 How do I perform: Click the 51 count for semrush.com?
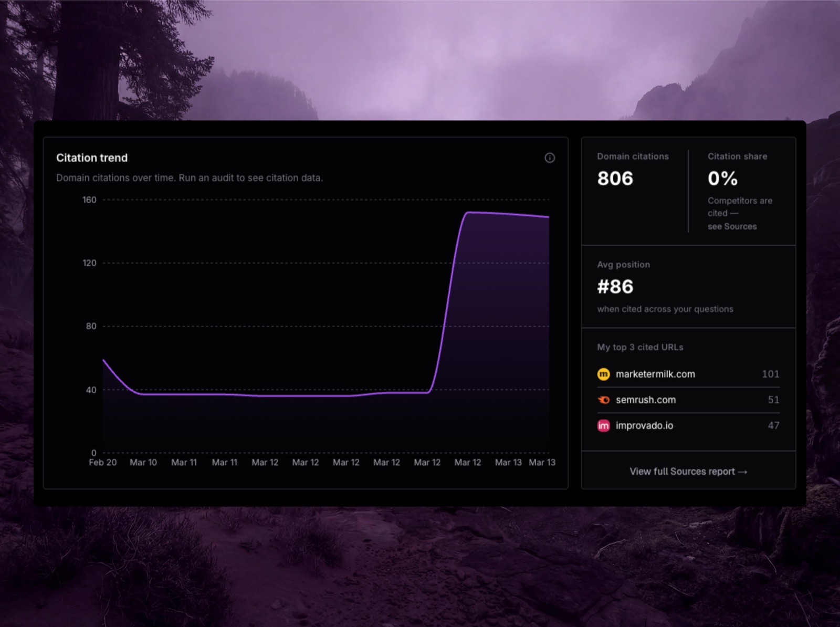point(773,400)
